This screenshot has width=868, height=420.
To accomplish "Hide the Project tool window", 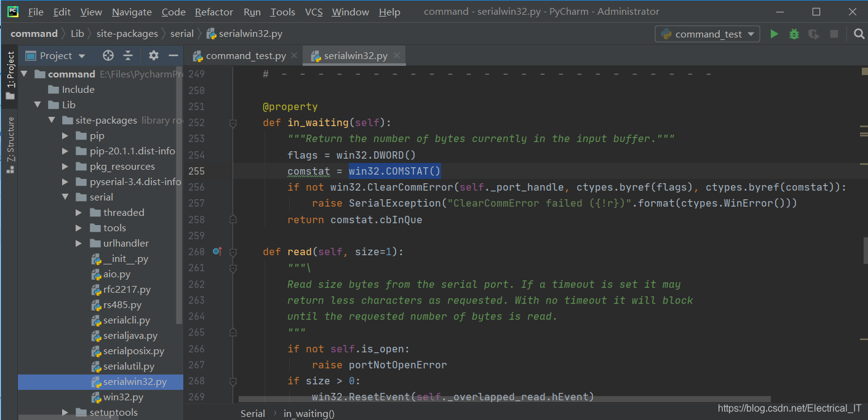I will click(173, 56).
